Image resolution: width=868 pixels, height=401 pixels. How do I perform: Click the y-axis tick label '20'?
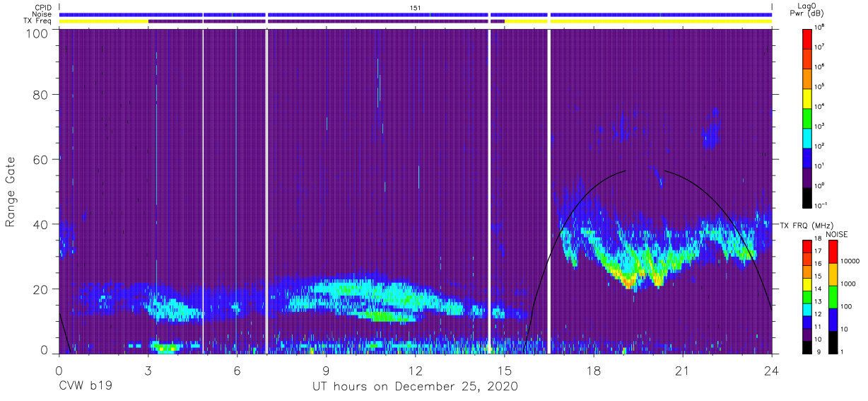40,289
